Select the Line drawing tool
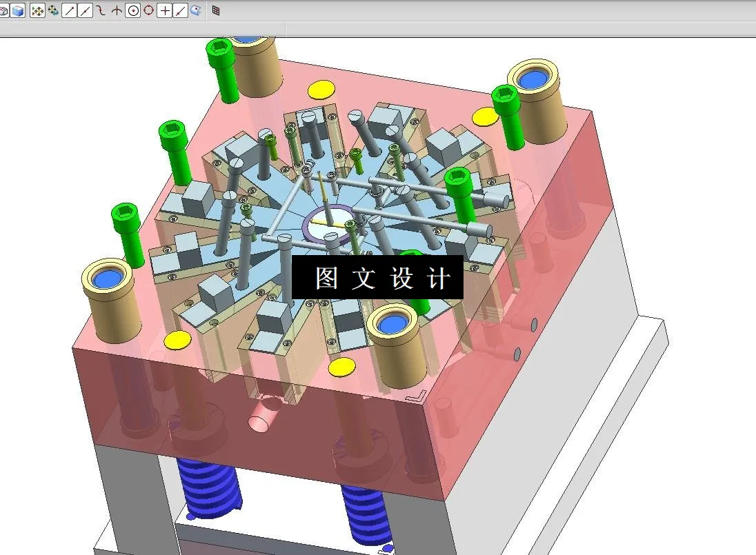This screenshot has height=555, width=756. click(x=67, y=10)
